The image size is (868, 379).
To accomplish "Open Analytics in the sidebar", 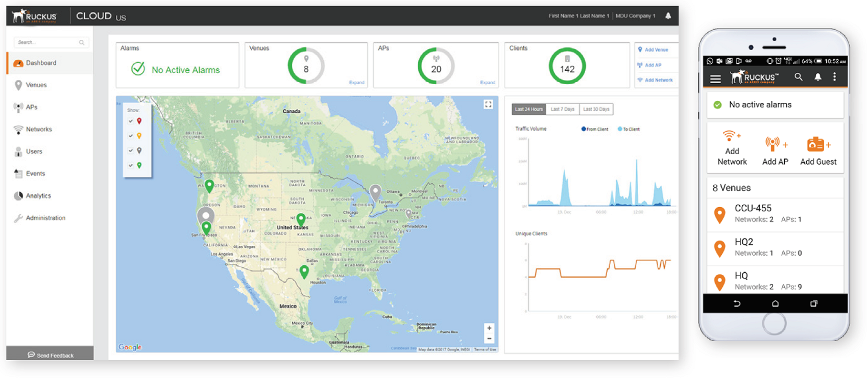I will [38, 196].
